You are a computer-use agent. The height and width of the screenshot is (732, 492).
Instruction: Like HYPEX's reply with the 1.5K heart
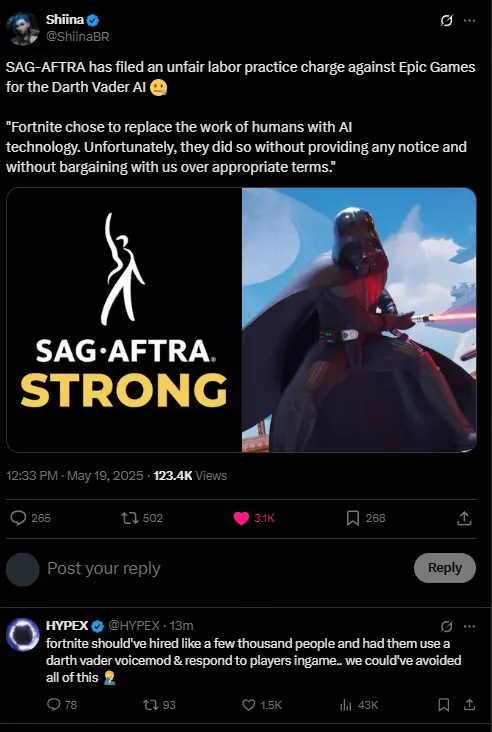(x=249, y=704)
